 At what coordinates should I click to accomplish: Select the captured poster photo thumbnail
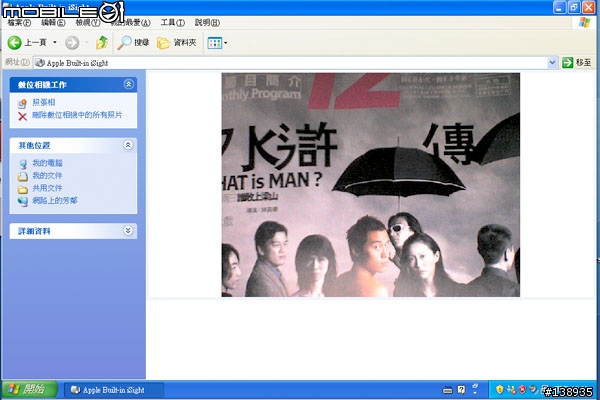click(370, 185)
